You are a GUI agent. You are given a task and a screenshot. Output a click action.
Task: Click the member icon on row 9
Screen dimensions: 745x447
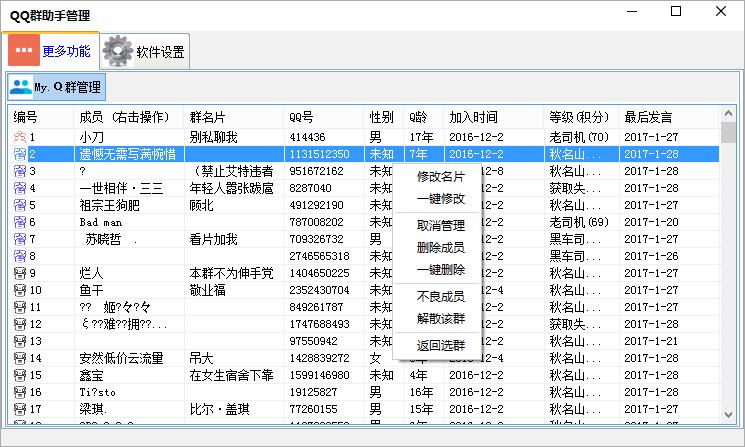tap(19, 273)
